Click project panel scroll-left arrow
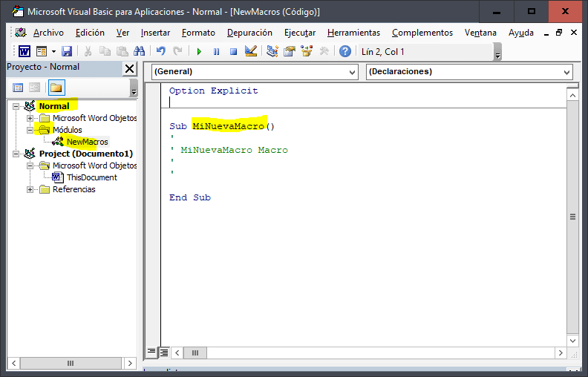The image size is (588, 377). tap(14, 363)
